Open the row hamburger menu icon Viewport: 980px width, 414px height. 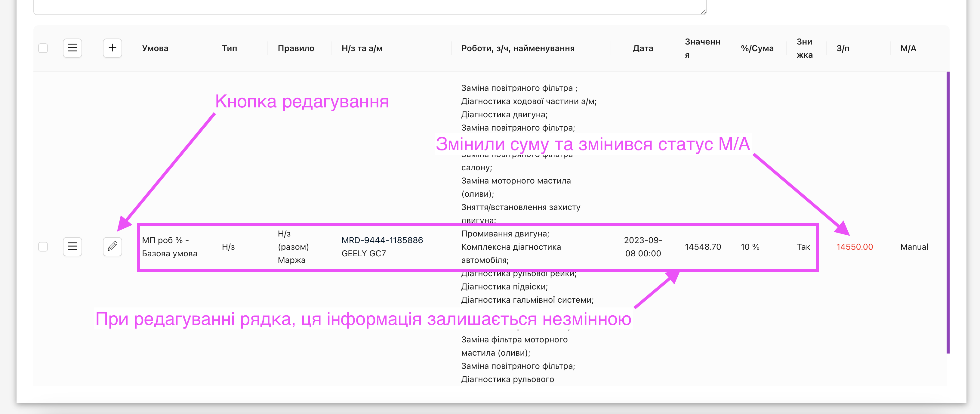(72, 247)
